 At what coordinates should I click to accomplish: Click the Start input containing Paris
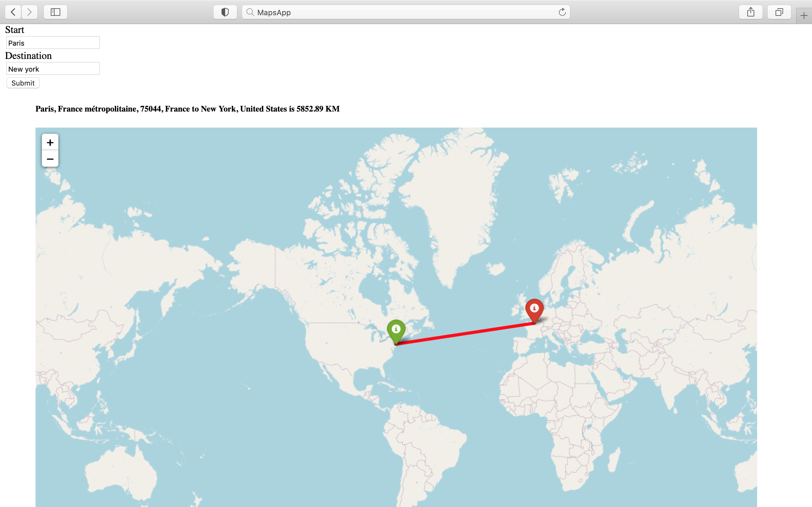pyautogui.click(x=52, y=42)
